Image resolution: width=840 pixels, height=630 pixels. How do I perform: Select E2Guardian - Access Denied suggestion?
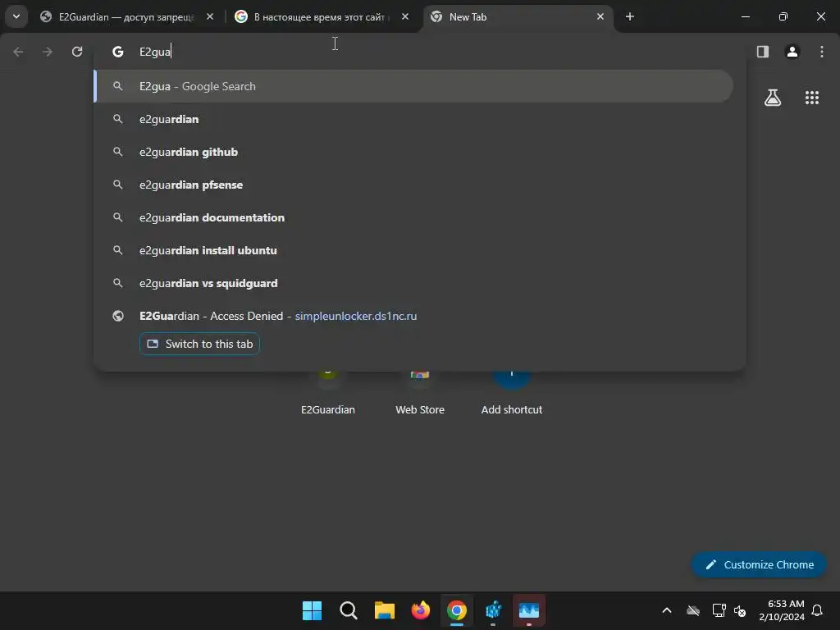413,316
